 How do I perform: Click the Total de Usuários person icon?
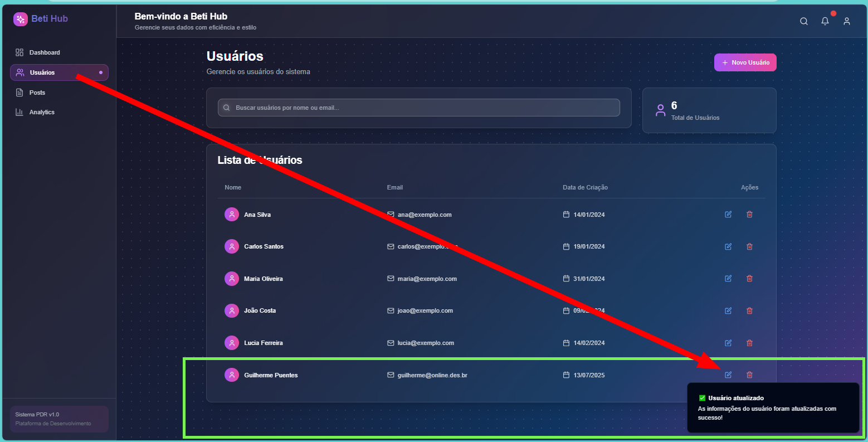661,110
